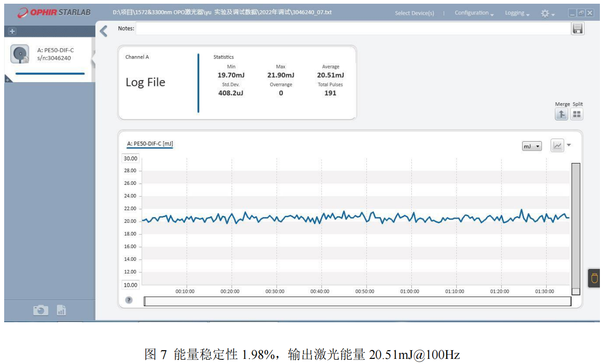The width and height of the screenshot is (605, 364).
Task: Open the settings gear dropdown
Action: [548, 13]
